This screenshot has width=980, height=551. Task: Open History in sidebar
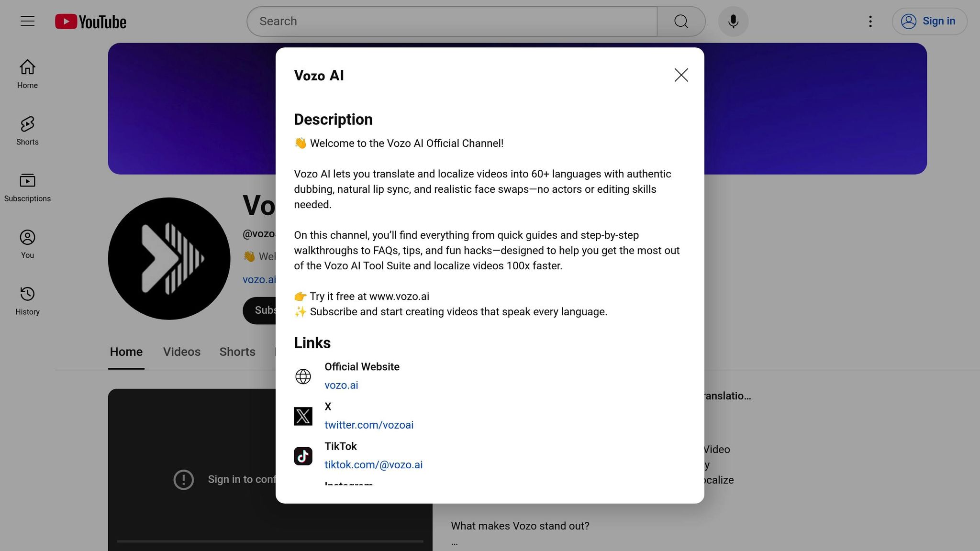[27, 300]
